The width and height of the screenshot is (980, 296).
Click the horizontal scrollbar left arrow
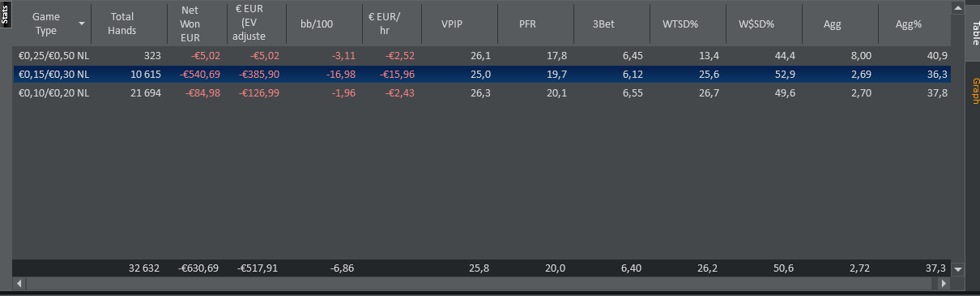coord(19,284)
